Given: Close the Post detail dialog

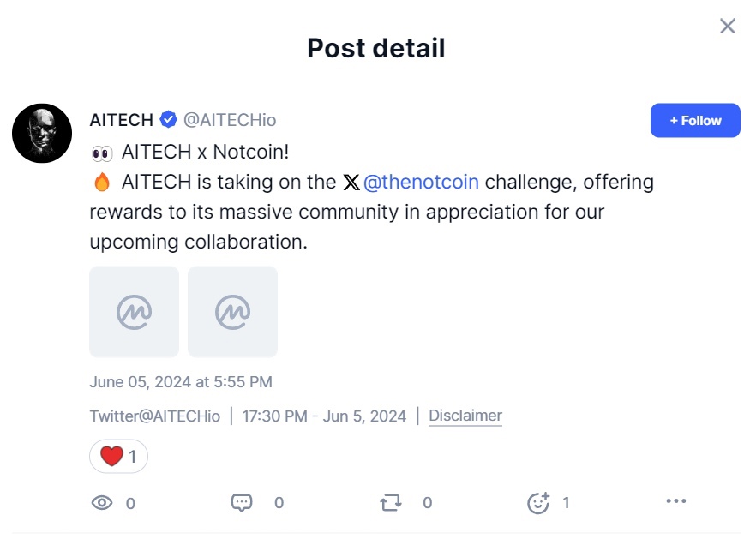Looking at the screenshot, I should click(x=727, y=26).
